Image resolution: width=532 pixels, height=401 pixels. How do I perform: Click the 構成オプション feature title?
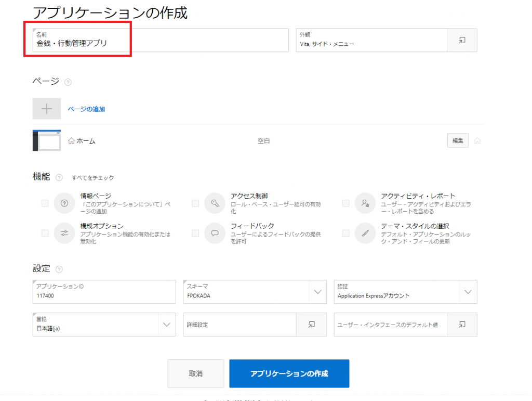pyautogui.click(x=102, y=226)
